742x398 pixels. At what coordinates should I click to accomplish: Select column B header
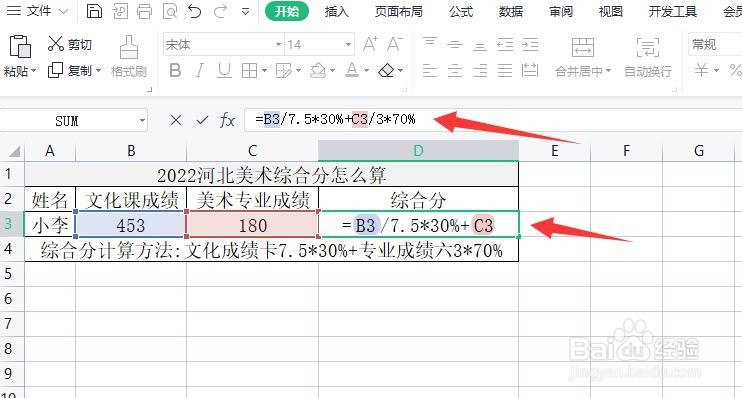pos(131,151)
